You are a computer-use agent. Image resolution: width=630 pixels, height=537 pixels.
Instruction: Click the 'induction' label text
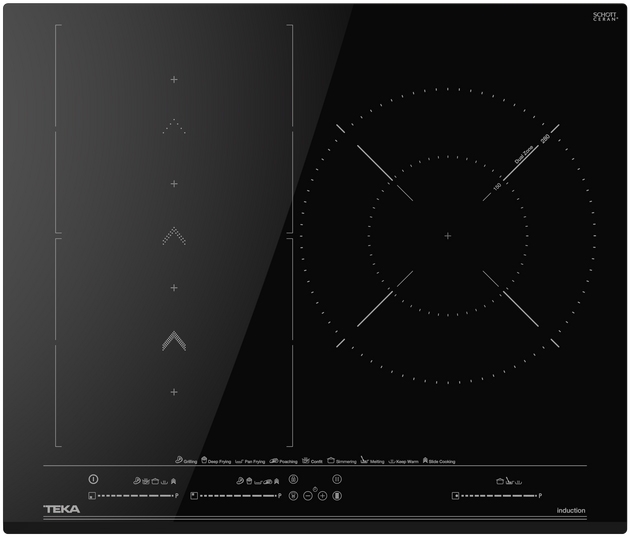pyautogui.click(x=571, y=510)
